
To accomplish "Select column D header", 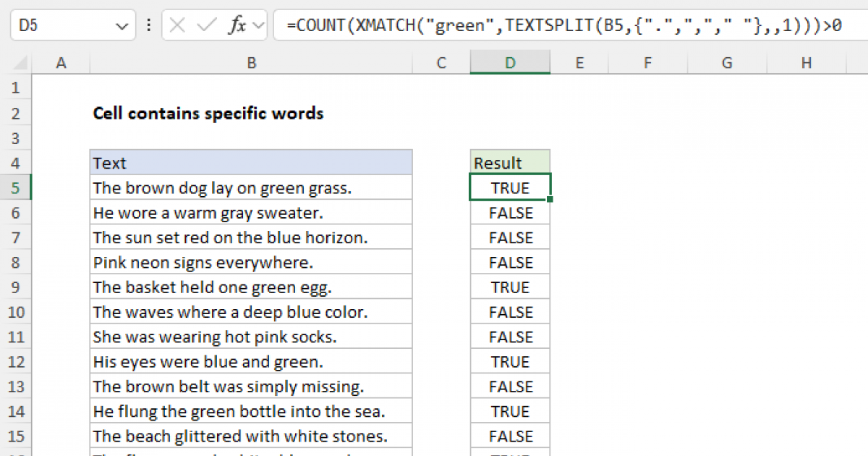I will (510, 64).
